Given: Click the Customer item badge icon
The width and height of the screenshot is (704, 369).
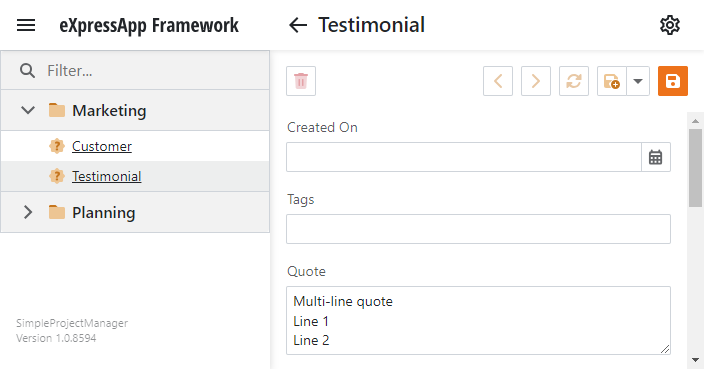Looking at the screenshot, I should (57, 146).
